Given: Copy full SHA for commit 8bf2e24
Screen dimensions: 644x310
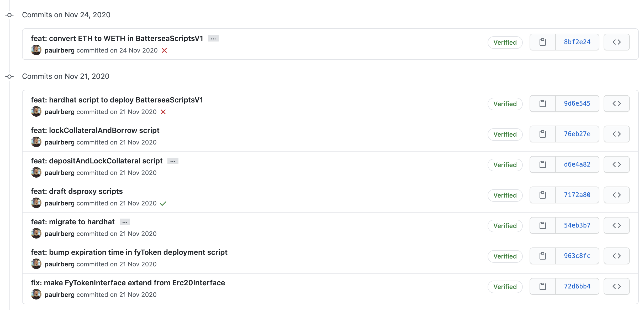Looking at the screenshot, I should tap(542, 42).
